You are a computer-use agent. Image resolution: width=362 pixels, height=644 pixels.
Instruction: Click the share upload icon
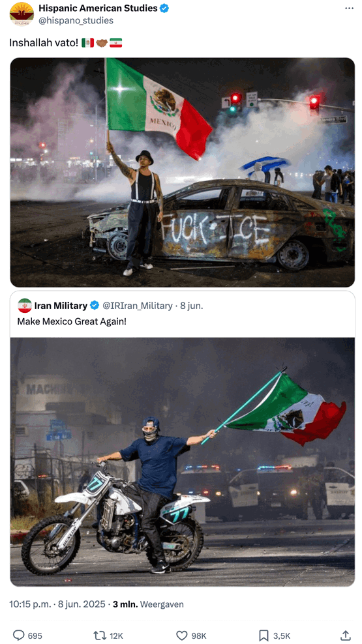pos(346,635)
